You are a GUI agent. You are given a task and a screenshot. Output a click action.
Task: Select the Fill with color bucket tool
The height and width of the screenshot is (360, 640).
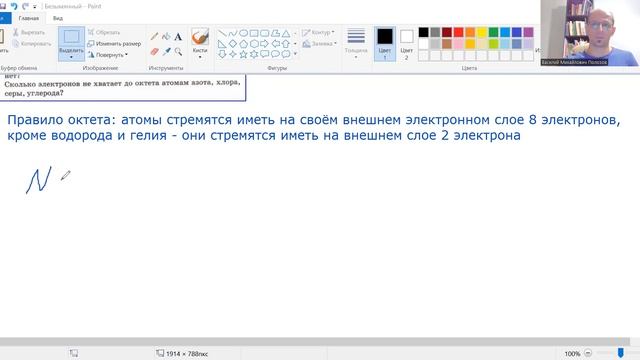pyautogui.click(x=166, y=37)
